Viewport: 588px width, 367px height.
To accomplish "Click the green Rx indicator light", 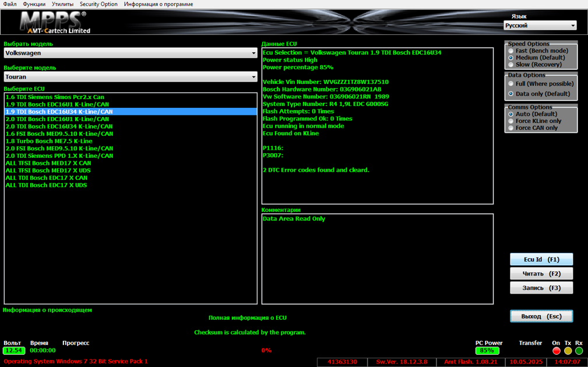I will [579, 351].
